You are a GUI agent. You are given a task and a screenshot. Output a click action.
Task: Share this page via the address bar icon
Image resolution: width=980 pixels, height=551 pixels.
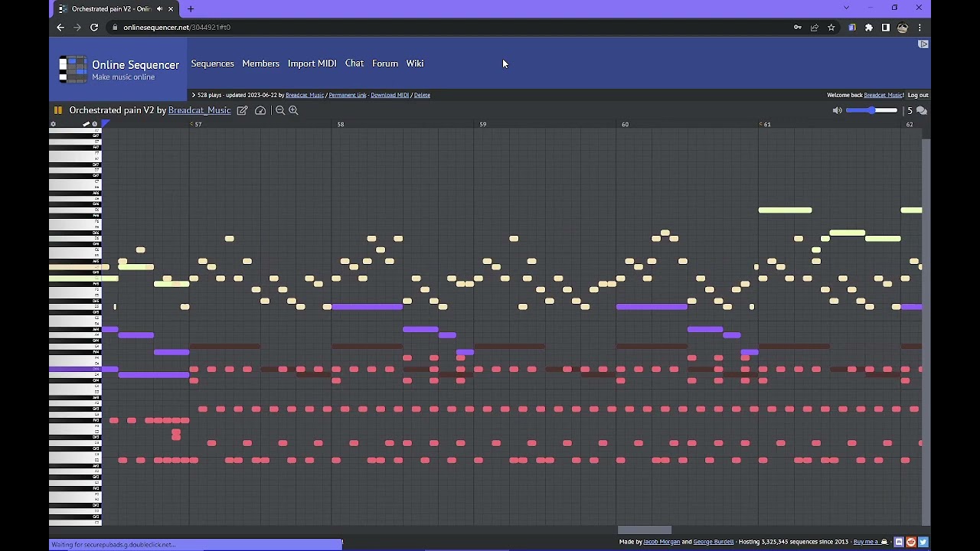(815, 28)
